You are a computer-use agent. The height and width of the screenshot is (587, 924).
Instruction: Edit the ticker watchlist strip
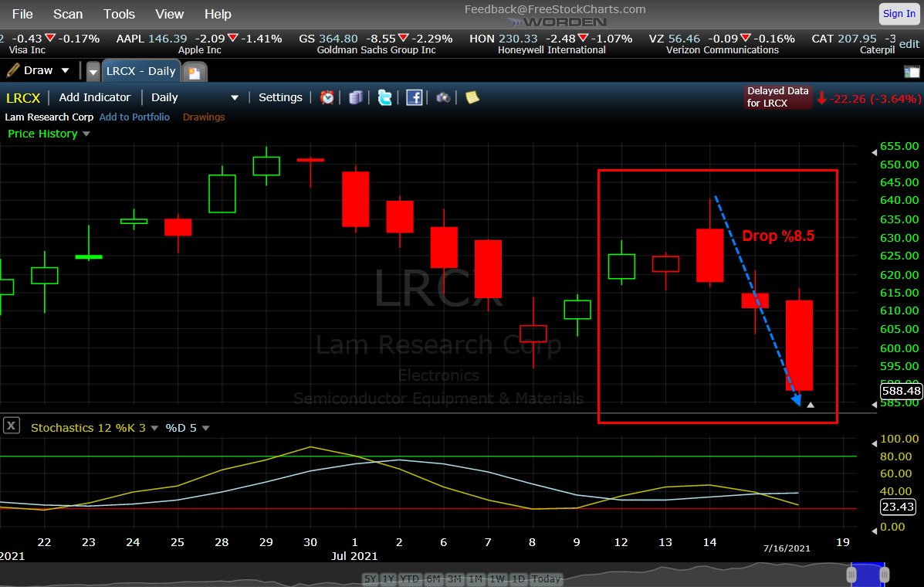click(909, 43)
